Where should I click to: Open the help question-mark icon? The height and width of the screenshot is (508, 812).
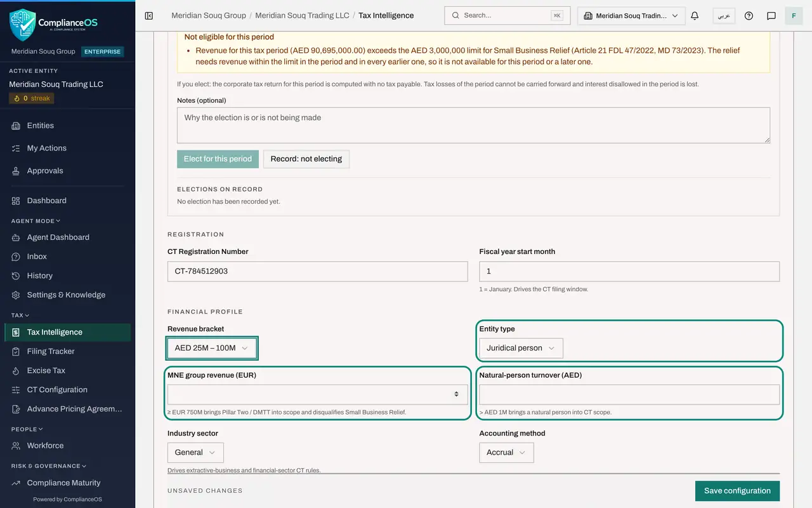point(749,15)
